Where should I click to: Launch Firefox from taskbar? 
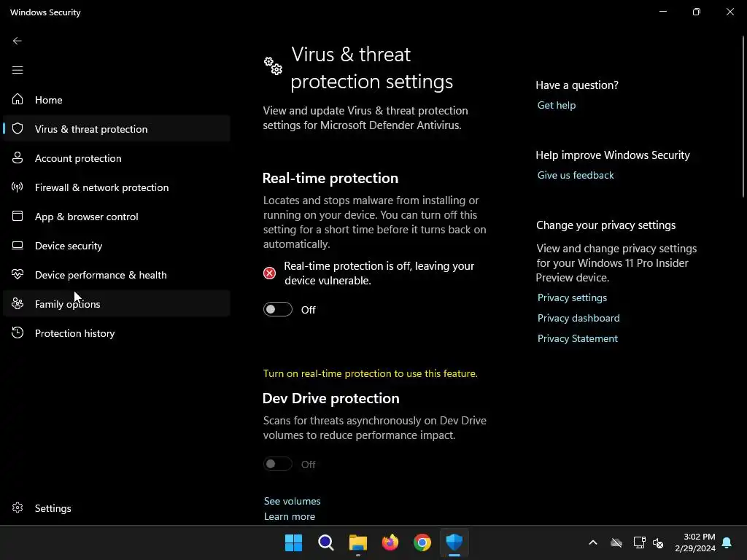(x=390, y=542)
